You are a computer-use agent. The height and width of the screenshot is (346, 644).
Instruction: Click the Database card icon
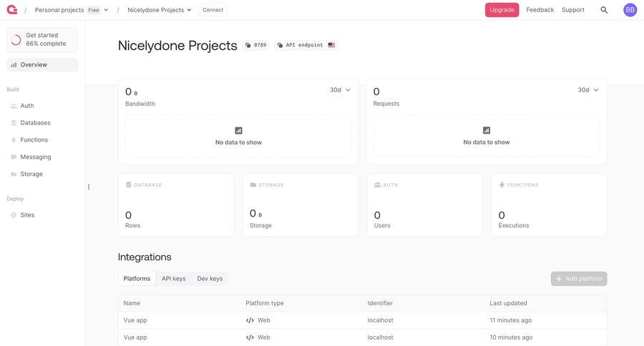(x=129, y=184)
